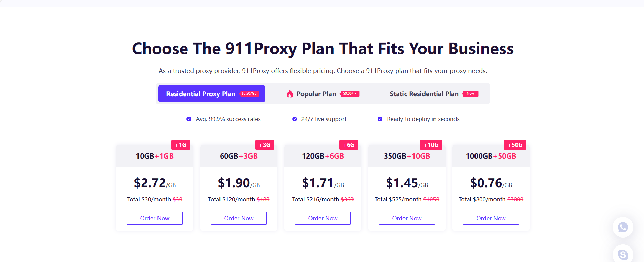This screenshot has width=644, height=262.
Task: Open the WhatsApp chat floating icon
Action: point(623,227)
